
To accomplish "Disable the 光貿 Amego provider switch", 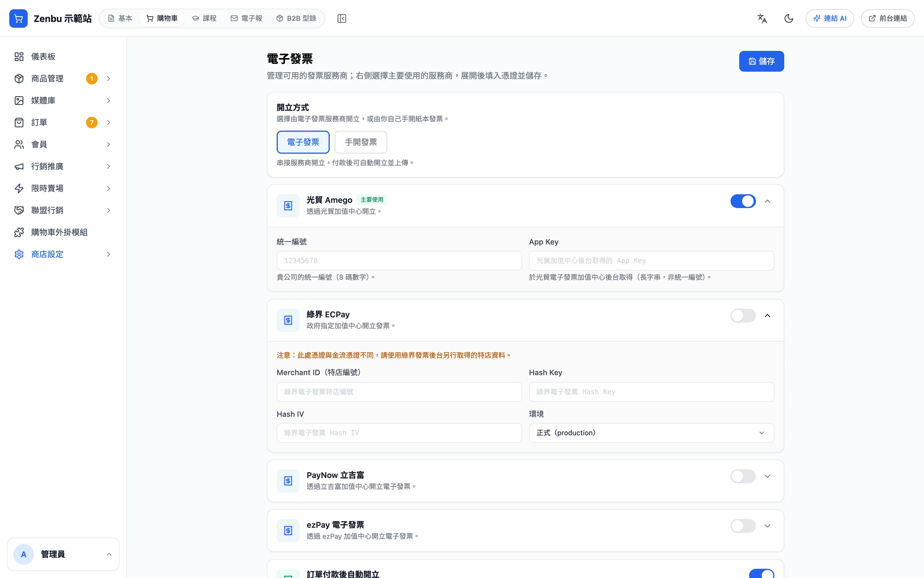I will pos(743,201).
